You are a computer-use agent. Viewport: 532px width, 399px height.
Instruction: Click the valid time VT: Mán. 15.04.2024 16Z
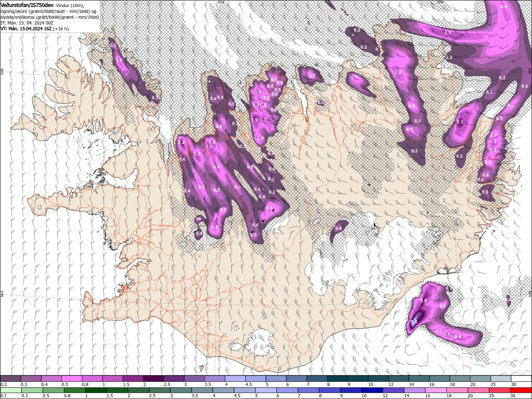click(26, 29)
